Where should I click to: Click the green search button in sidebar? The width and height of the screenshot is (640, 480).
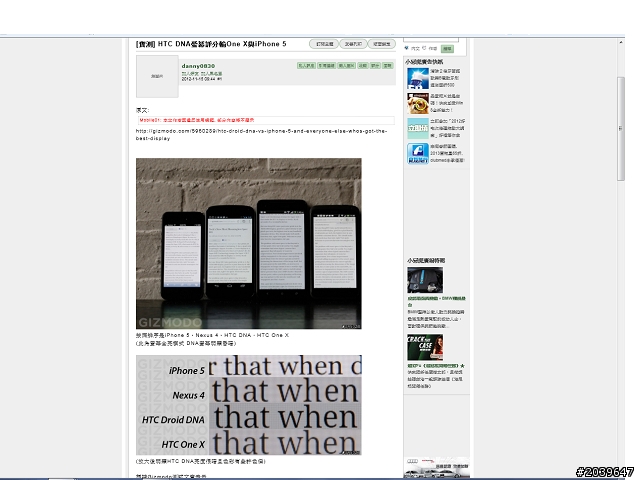point(447,49)
